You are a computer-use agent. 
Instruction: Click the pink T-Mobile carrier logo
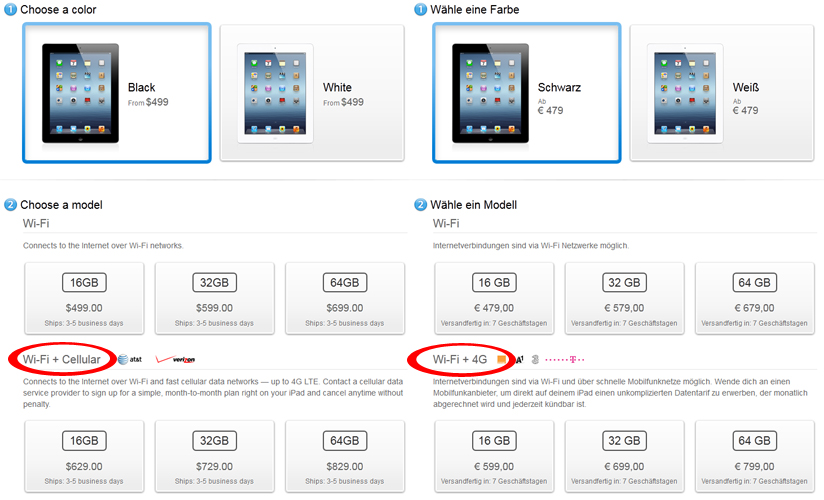pyautogui.click(x=565, y=360)
